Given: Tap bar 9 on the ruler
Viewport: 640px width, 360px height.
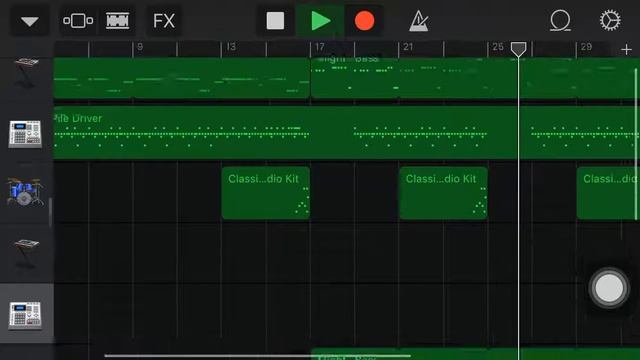Looking at the screenshot, I should point(140,47).
